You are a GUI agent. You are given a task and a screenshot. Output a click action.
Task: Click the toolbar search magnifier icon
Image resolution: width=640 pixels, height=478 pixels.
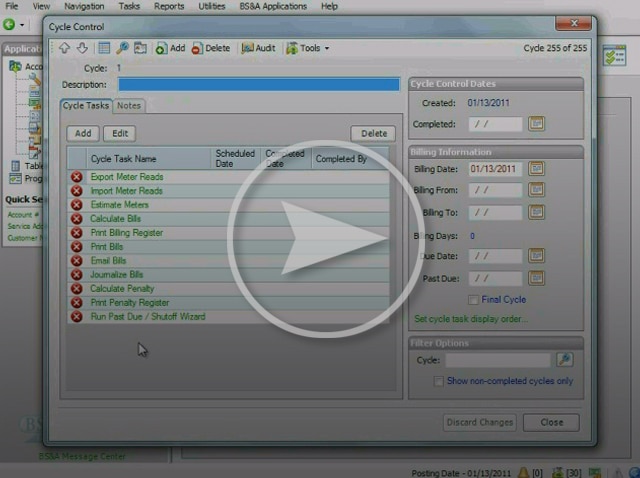[122, 48]
